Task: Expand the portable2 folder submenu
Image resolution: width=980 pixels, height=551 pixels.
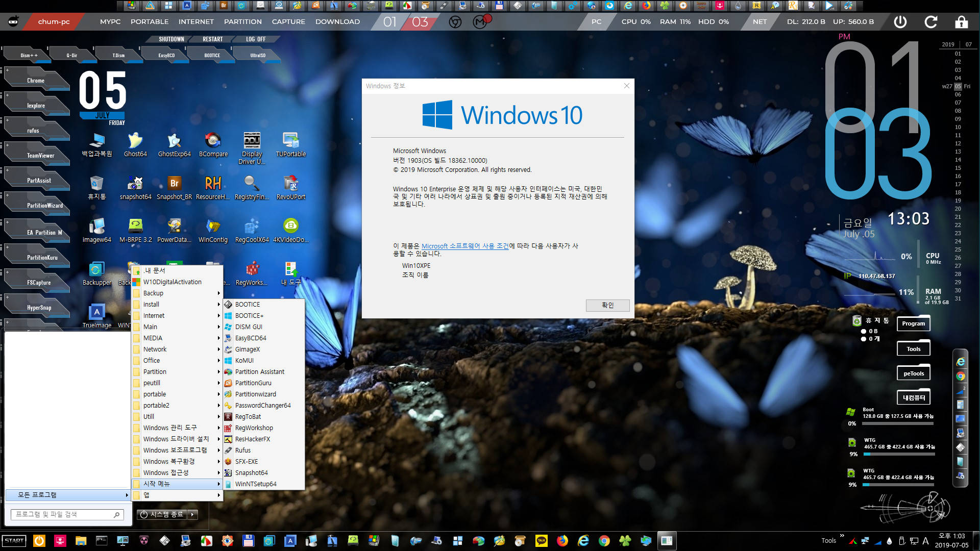Action: click(177, 406)
